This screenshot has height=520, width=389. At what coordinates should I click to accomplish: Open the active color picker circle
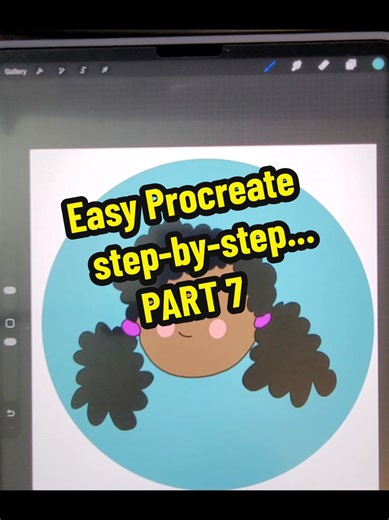click(x=378, y=64)
